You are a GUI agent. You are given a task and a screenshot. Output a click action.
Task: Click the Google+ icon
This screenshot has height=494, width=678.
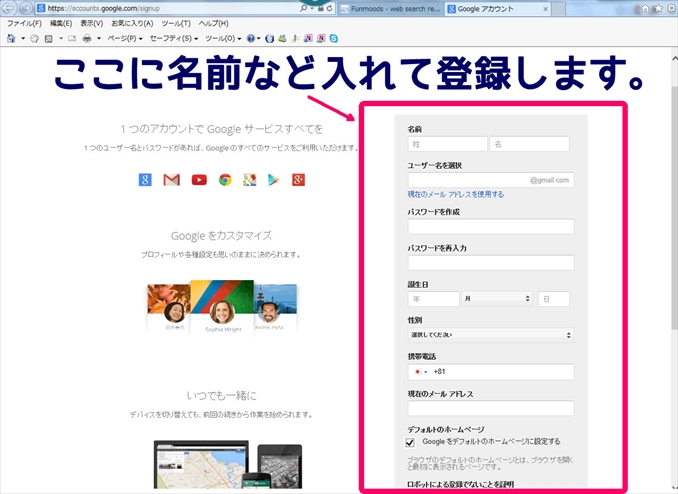pyautogui.click(x=298, y=180)
